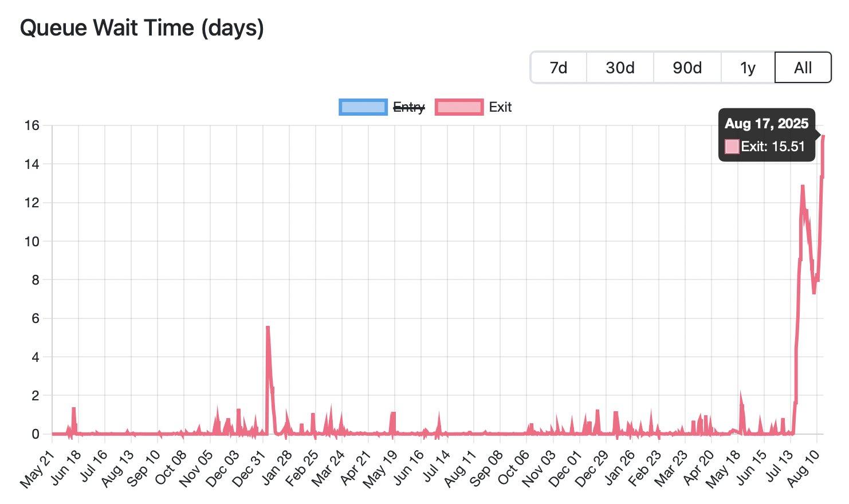This screenshot has width=849, height=504.
Task: Switch to the 30d range view
Action: [x=620, y=68]
